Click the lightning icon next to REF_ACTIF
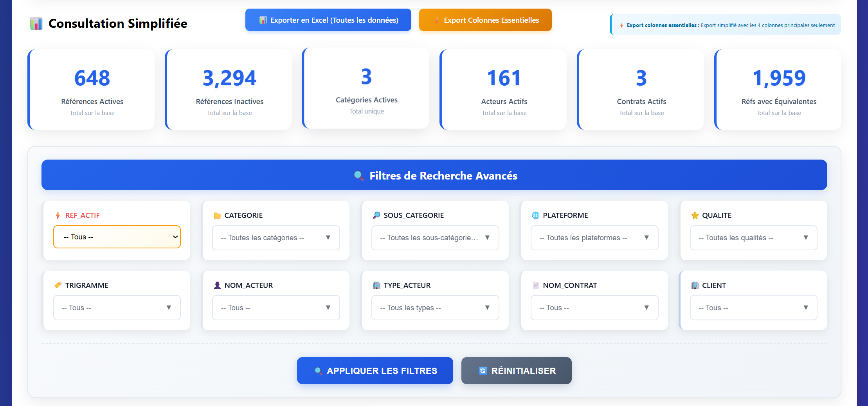 pyautogui.click(x=58, y=216)
